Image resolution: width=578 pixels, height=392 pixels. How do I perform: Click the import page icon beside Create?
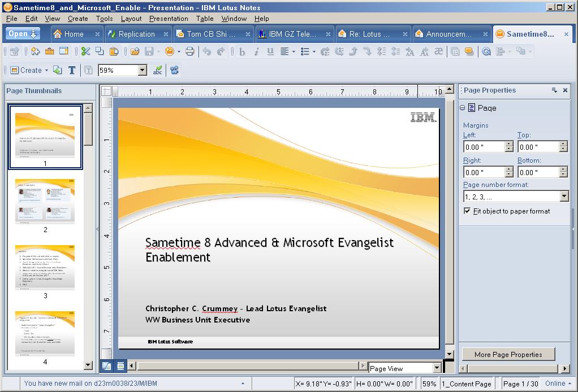(x=58, y=70)
